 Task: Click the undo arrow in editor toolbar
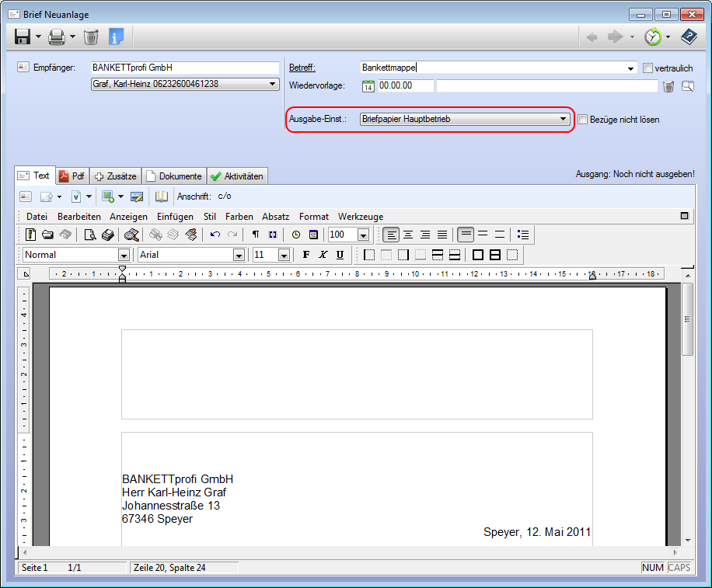215,235
